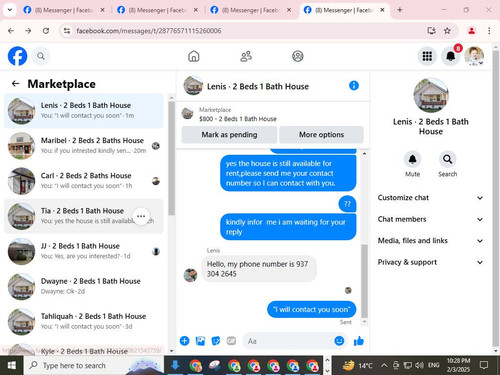Click the More options button
Screen dimensions: 500x375
(x=321, y=135)
